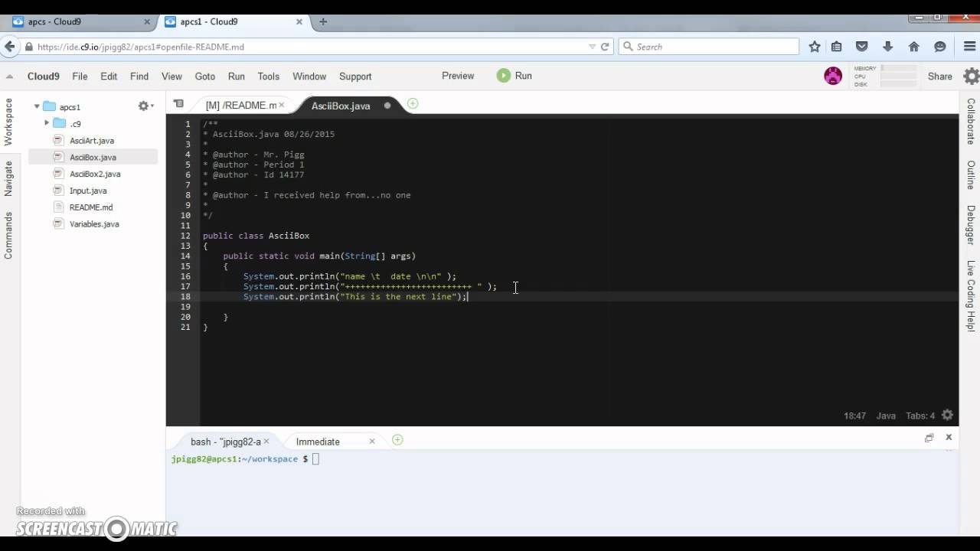Image resolution: width=980 pixels, height=551 pixels.
Task: Open the user avatar icon
Action: coord(833,76)
